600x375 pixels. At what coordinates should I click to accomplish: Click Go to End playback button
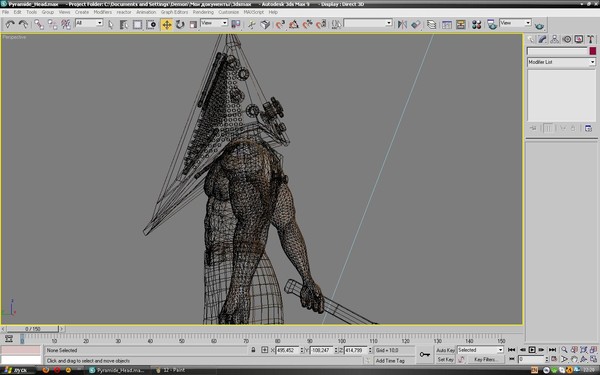(552, 350)
